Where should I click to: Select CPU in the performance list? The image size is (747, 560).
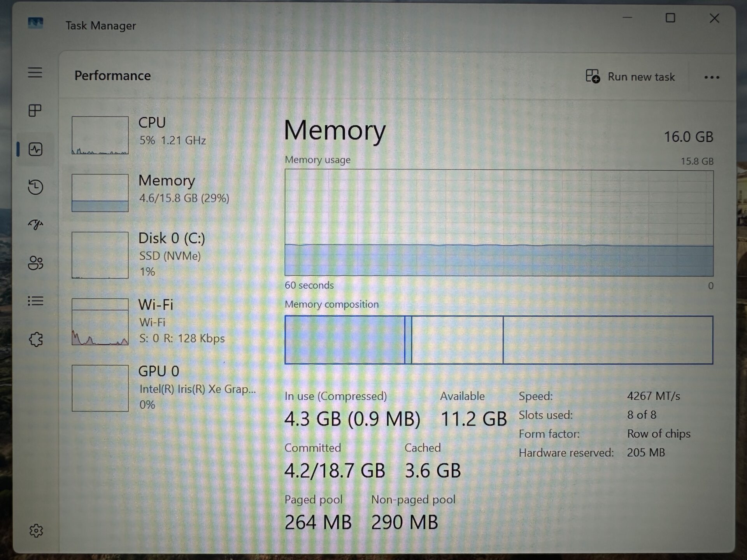[x=163, y=134]
